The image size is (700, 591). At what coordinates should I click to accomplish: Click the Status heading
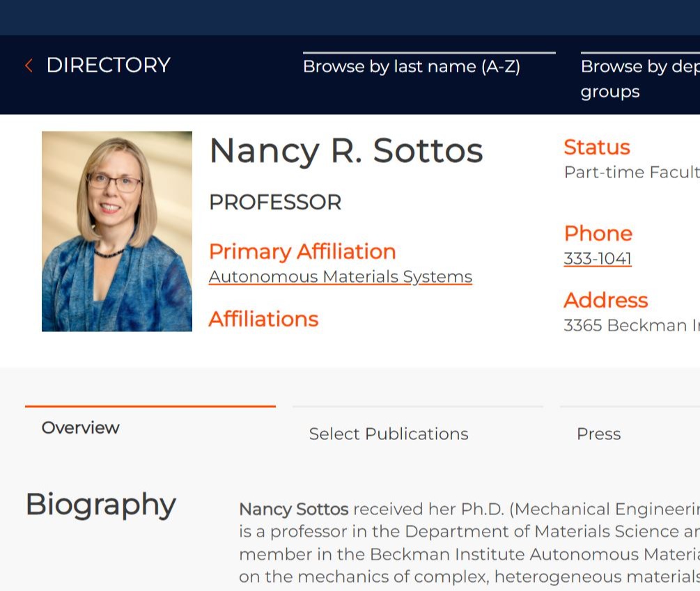pyautogui.click(x=597, y=147)
